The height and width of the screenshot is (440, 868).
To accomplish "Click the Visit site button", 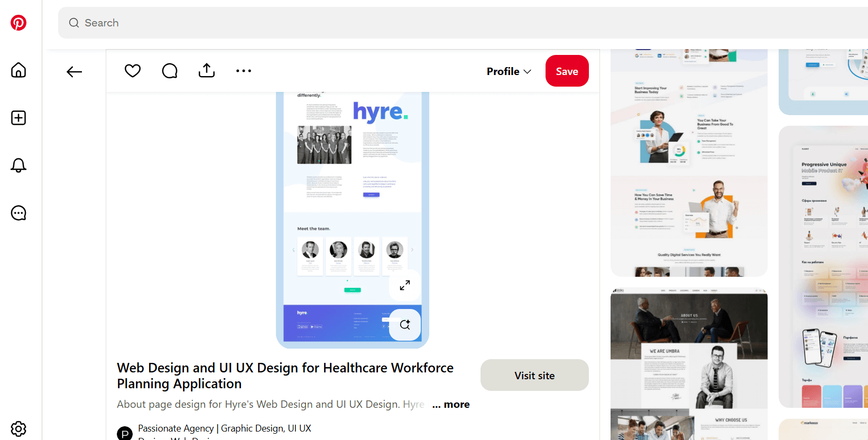I will point(534,376).
